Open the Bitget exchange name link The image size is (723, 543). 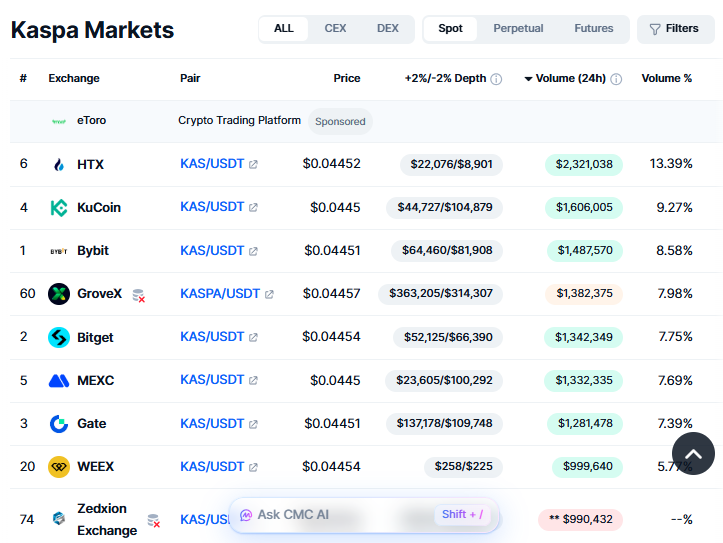95,337
